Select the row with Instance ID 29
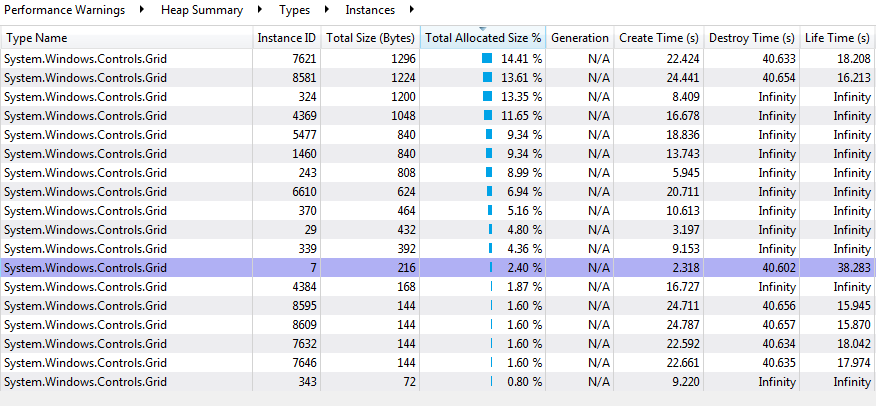This screenshot has width=876, height=406. pyautogui.click(x=438, y=230)
